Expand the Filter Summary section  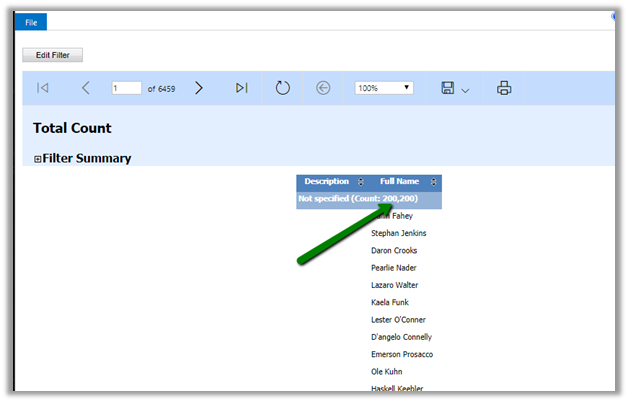[38, 159]
